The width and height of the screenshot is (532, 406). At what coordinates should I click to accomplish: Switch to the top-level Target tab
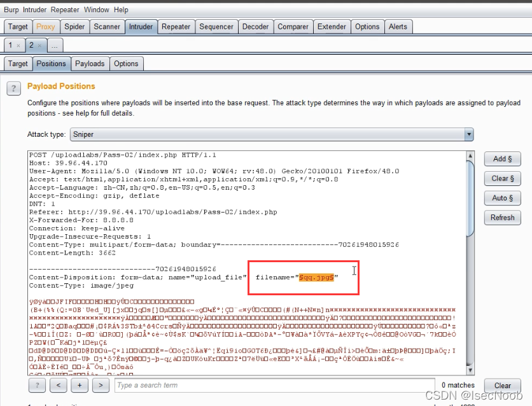coord(18,27)
